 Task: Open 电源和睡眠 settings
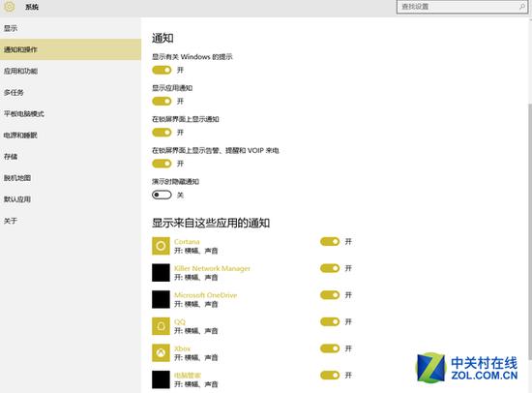click(x=71, y=136)
